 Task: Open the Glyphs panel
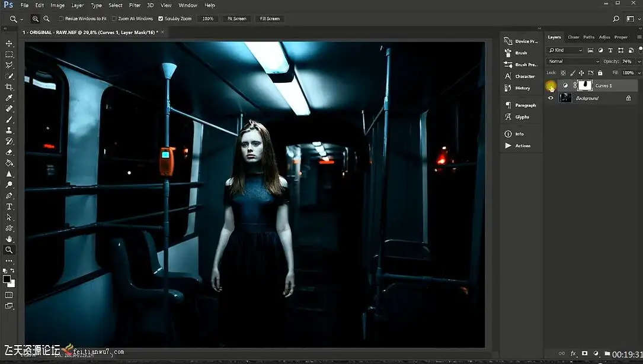pos(522,117)
